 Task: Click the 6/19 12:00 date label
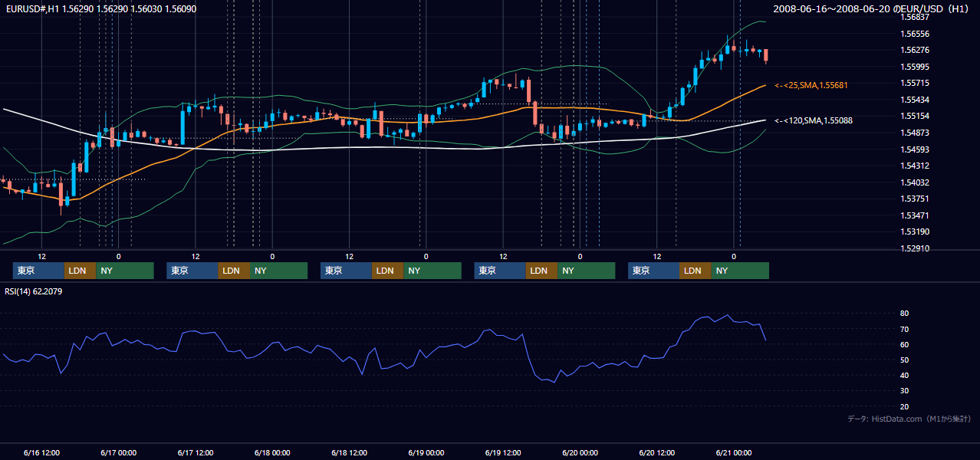(x=503, y=453)
